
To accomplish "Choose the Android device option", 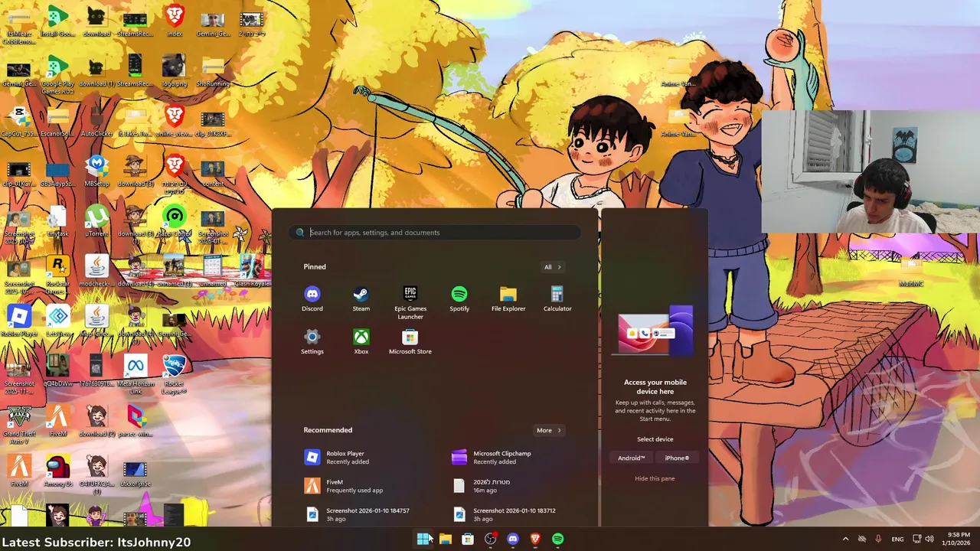I will point(632,458).
